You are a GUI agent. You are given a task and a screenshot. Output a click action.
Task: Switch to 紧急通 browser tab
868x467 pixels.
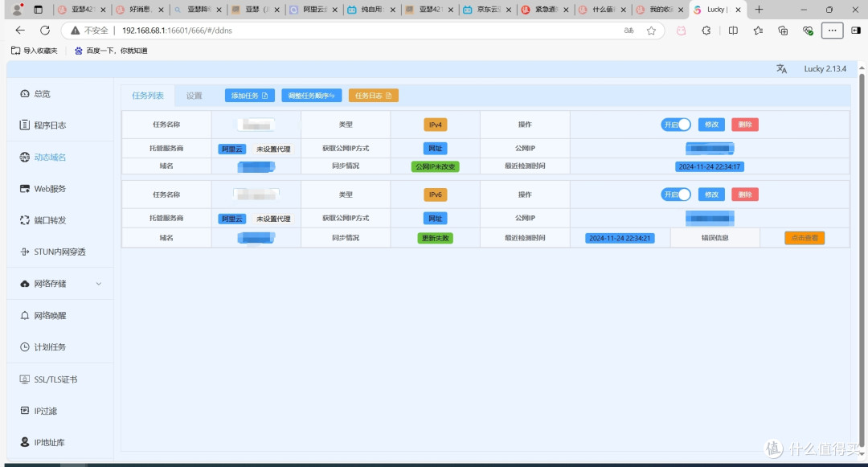(x=545, y=10)
